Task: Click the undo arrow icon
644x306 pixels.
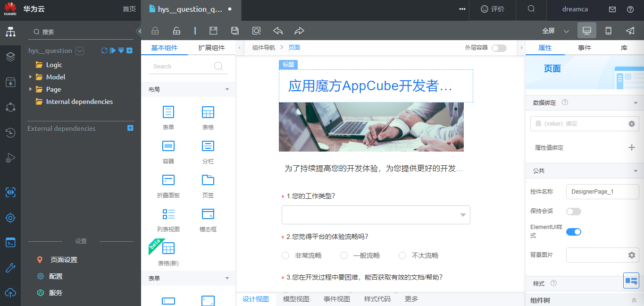Action: click(x=277, y=30)
